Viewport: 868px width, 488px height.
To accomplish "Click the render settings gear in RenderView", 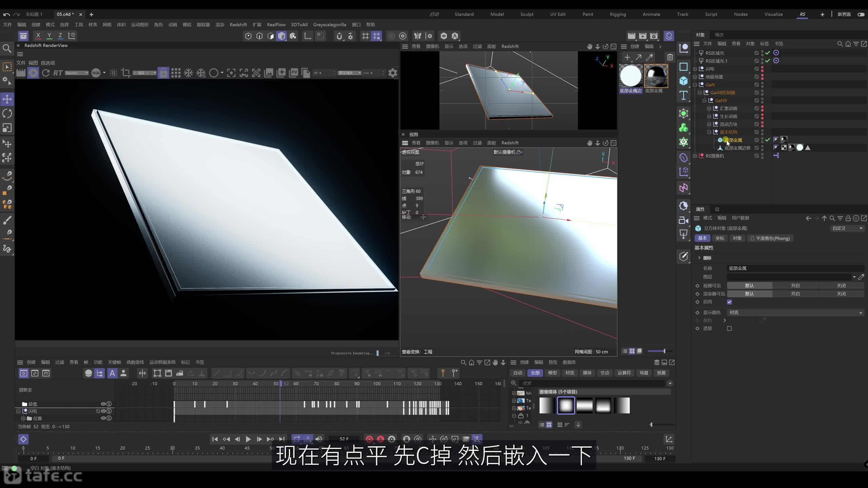I will tap(393, 73).
